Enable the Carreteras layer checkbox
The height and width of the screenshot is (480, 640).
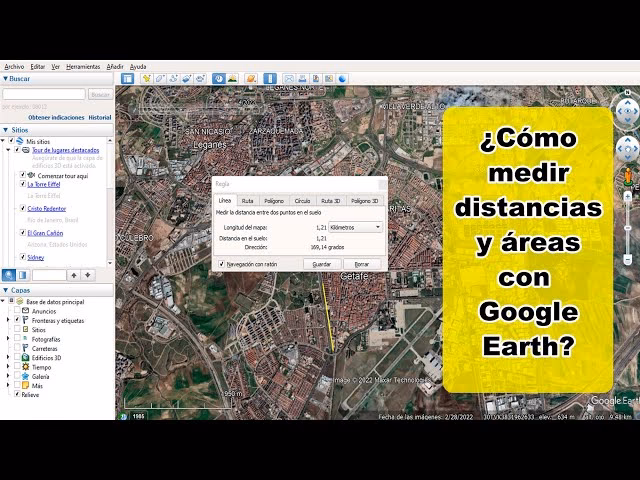coord(17,348)
